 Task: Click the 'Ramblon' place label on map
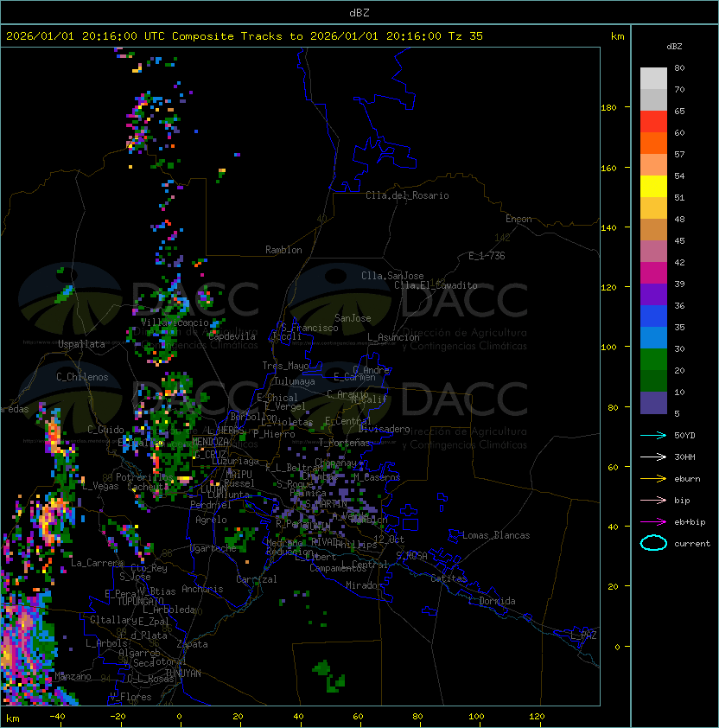[x=283, y=250]
